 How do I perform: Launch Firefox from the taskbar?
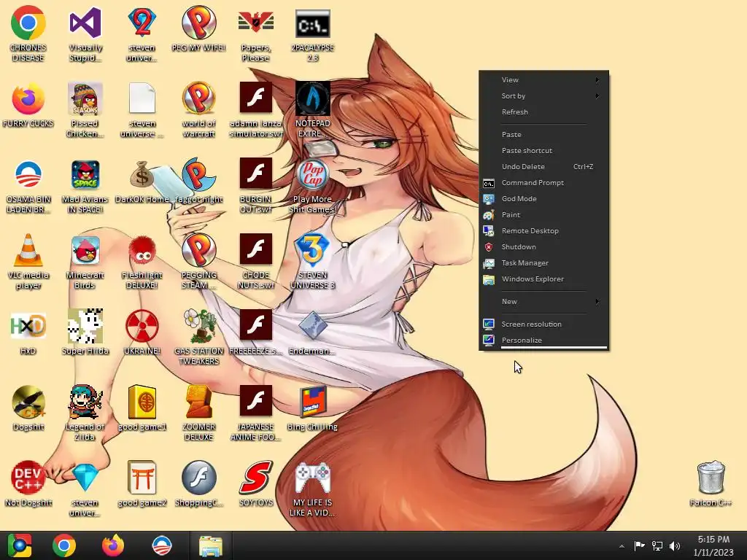113,545
